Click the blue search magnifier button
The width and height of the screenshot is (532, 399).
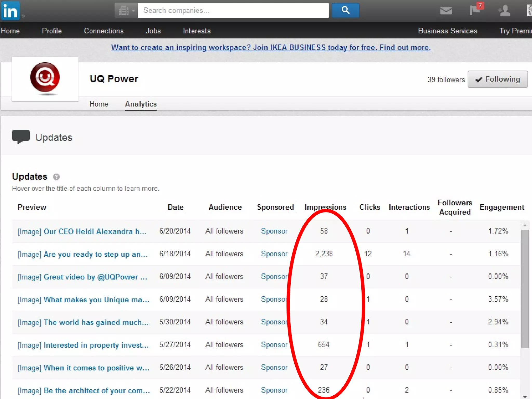tap(345, 10)
